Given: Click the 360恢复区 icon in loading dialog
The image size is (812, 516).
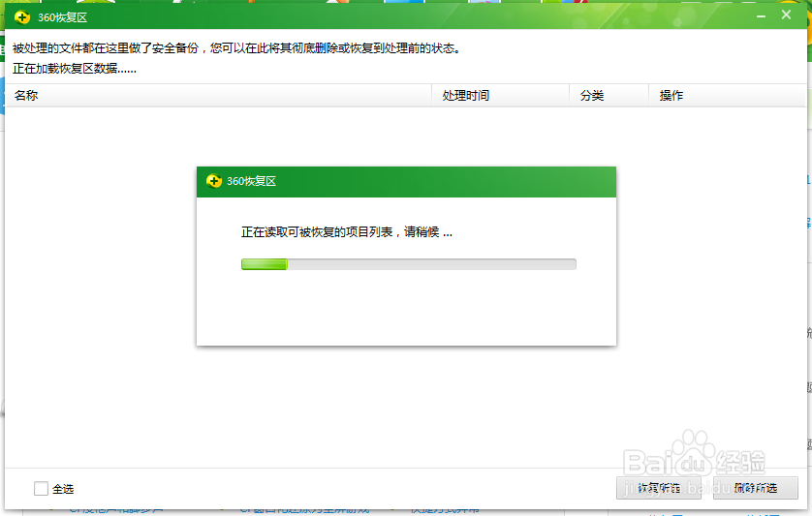Looking at the screenshot, I should pyautogui.click(x=214, y=181).
